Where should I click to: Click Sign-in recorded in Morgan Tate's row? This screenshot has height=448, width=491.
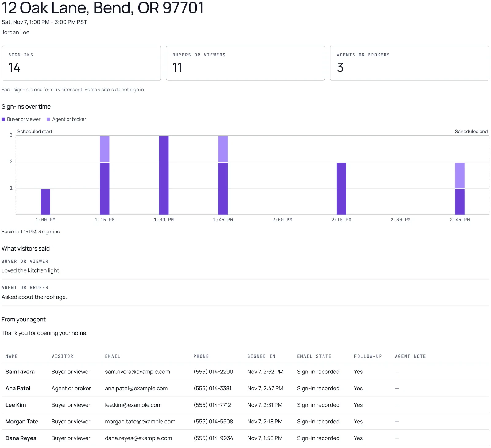[318, 422]
